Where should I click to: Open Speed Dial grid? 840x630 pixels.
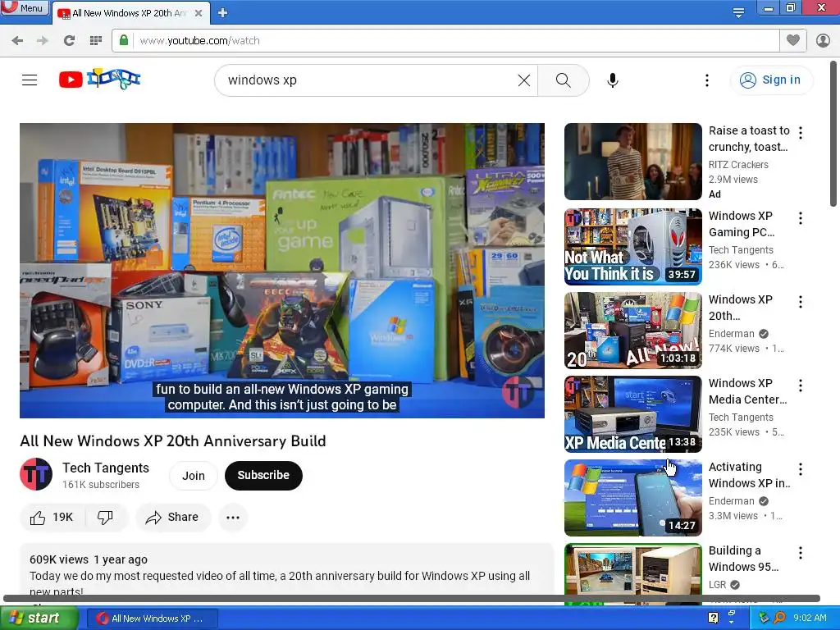point(96,41)
